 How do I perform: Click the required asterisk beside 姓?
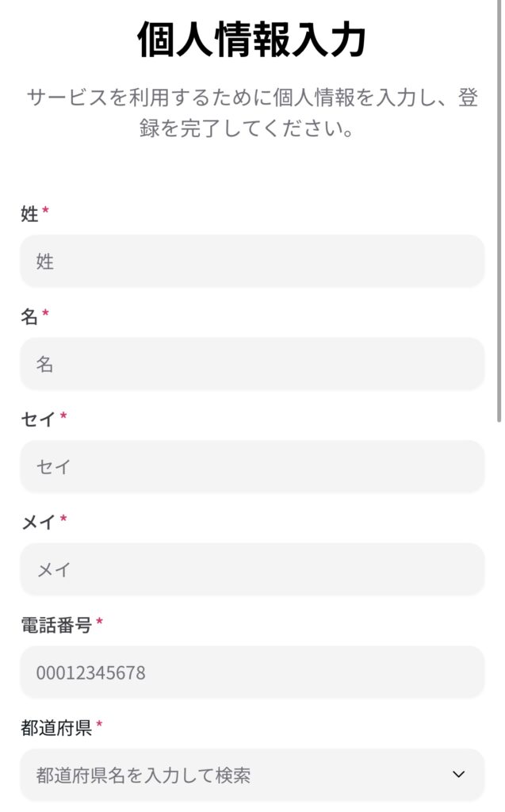click(x=46, y=211)
